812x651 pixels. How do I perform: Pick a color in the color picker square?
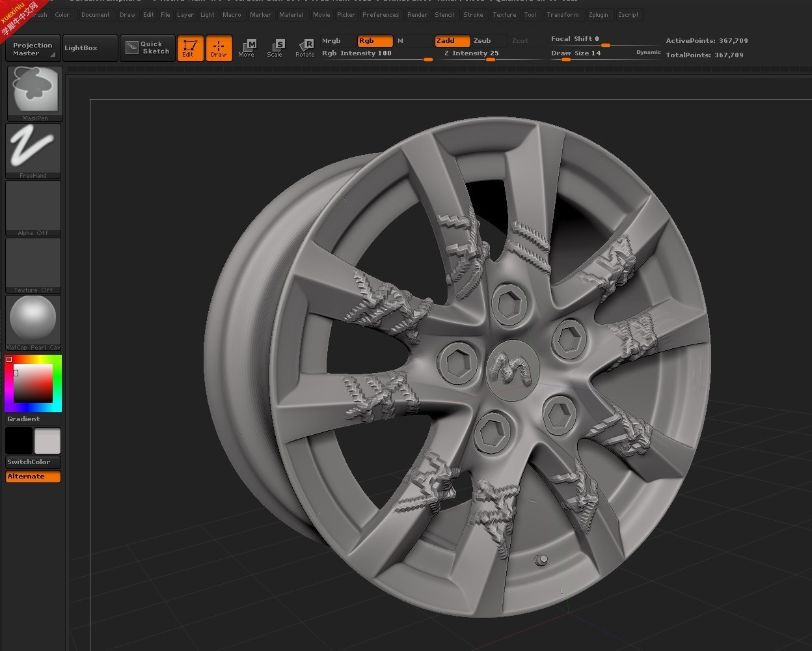33,383
